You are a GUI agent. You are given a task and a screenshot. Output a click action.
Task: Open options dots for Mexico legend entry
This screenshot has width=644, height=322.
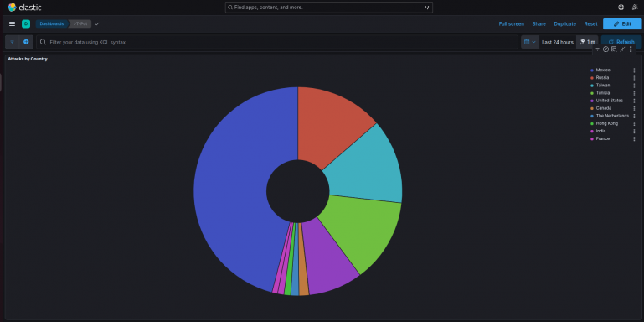tap(634, 70)
